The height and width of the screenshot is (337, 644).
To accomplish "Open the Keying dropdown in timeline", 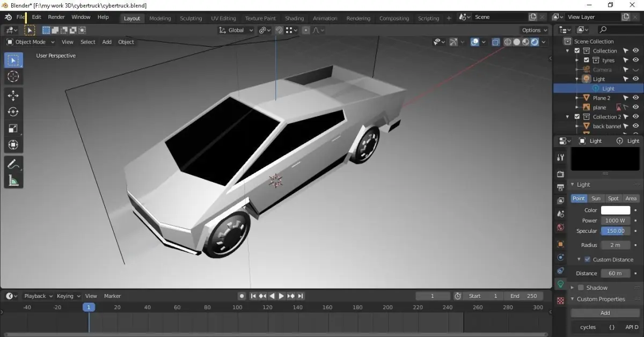I will [69, 296].
